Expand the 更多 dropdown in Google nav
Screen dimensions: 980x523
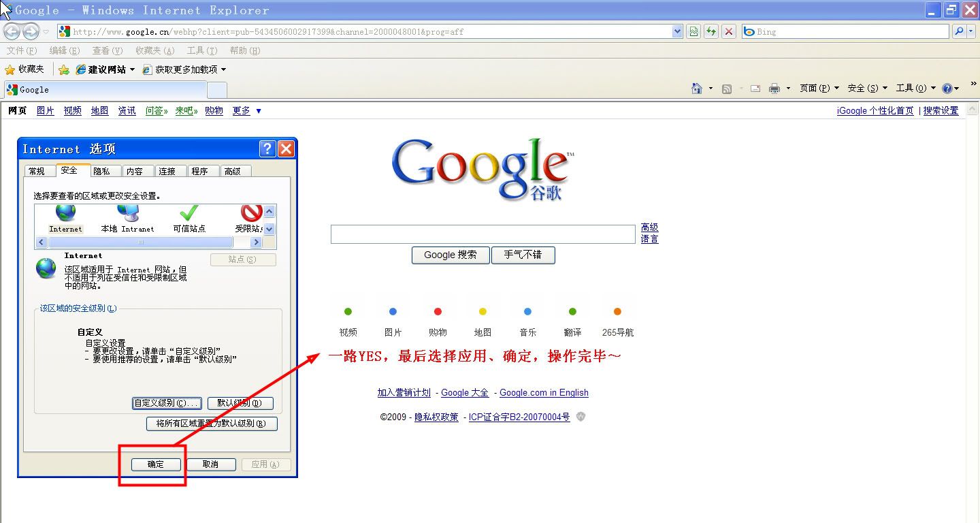tap(246, 110)
